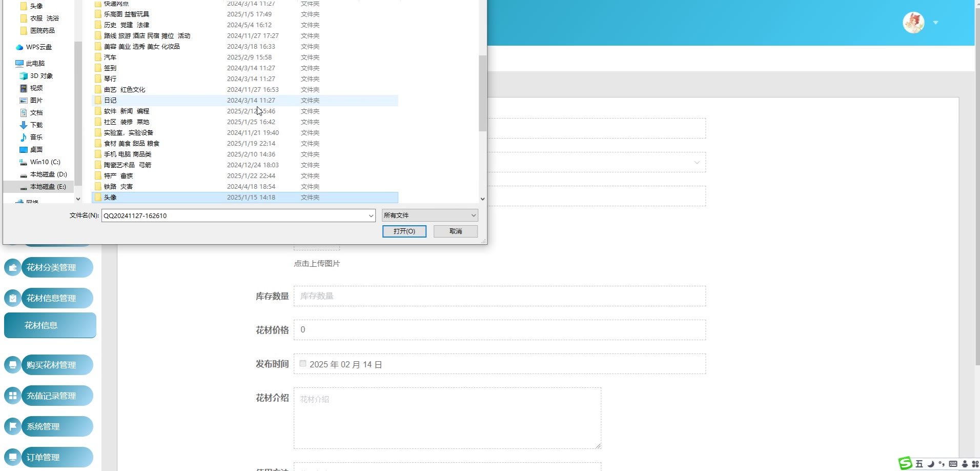Select 美容 美业 选秀 美女 化妆品 folder
Viewport: 980px width, 471px height.
tap(245, 47)
